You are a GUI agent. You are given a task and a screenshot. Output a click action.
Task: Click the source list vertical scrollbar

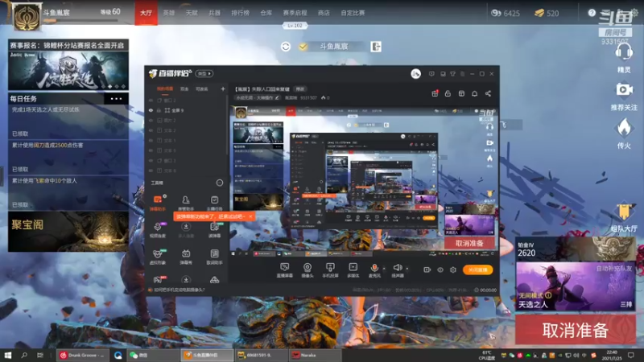point(227,125)
